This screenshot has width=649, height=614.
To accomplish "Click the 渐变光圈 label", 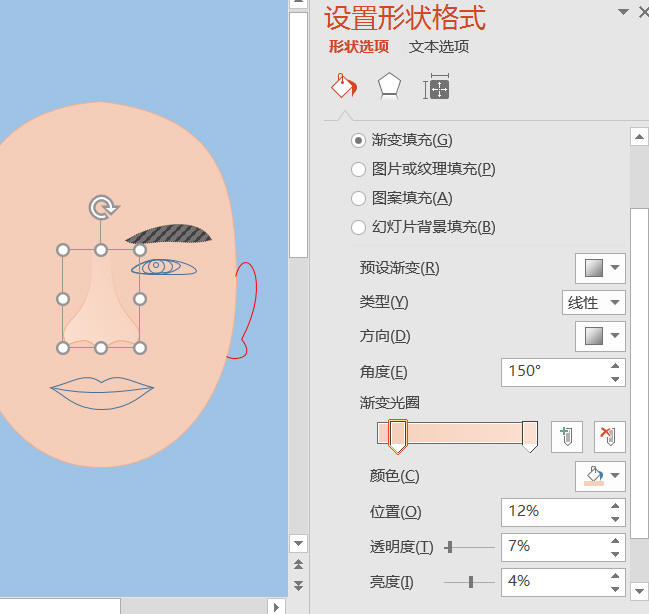I will 389,403.
